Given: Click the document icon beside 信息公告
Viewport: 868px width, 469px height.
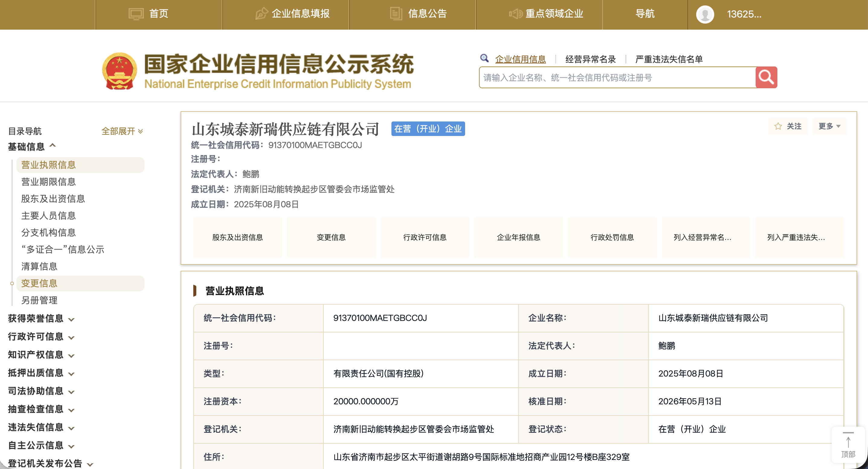Looking at the screenshot, I should click(x=396, y=14).
